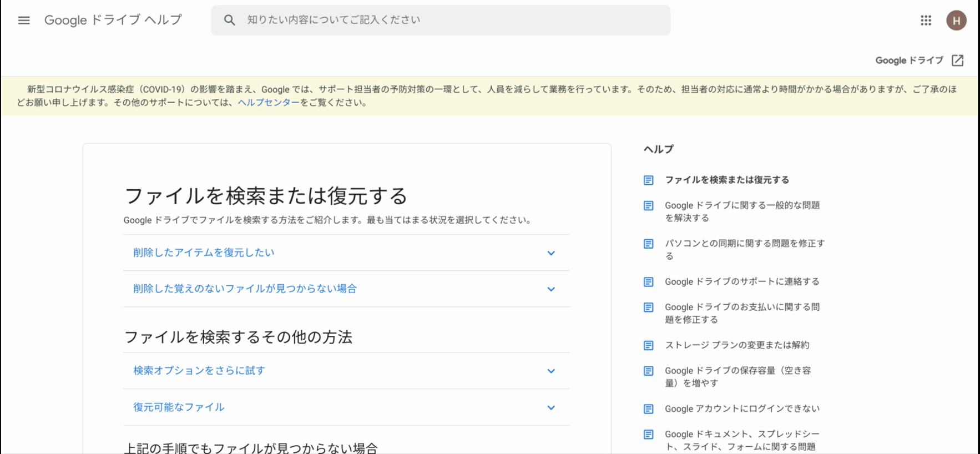Expand chevron for 削除したアイテムを復元したい

point(551,253)
